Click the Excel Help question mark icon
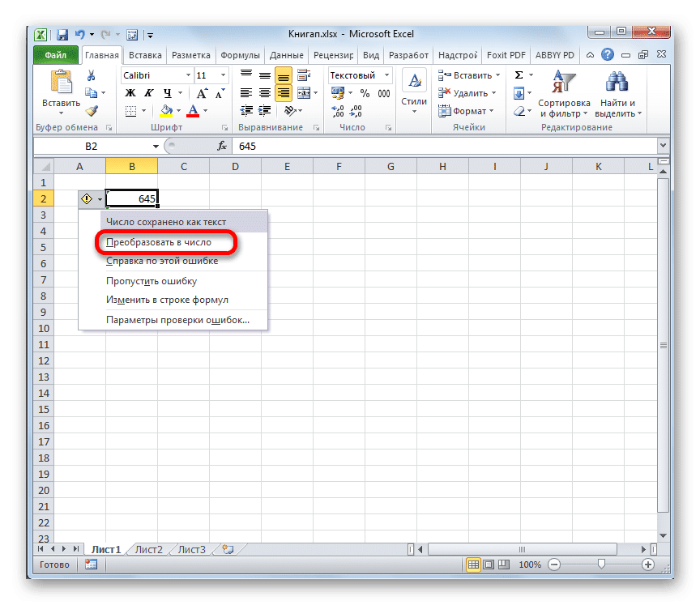Image resolution: width=700 pixels, height=605 pixels. click(607, 55)
